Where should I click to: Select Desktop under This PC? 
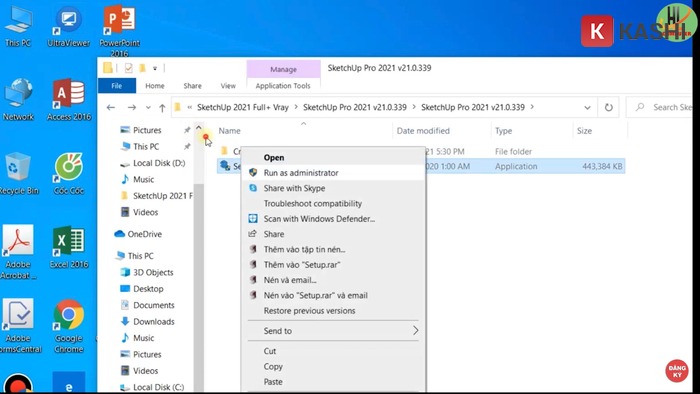point(142,289)
